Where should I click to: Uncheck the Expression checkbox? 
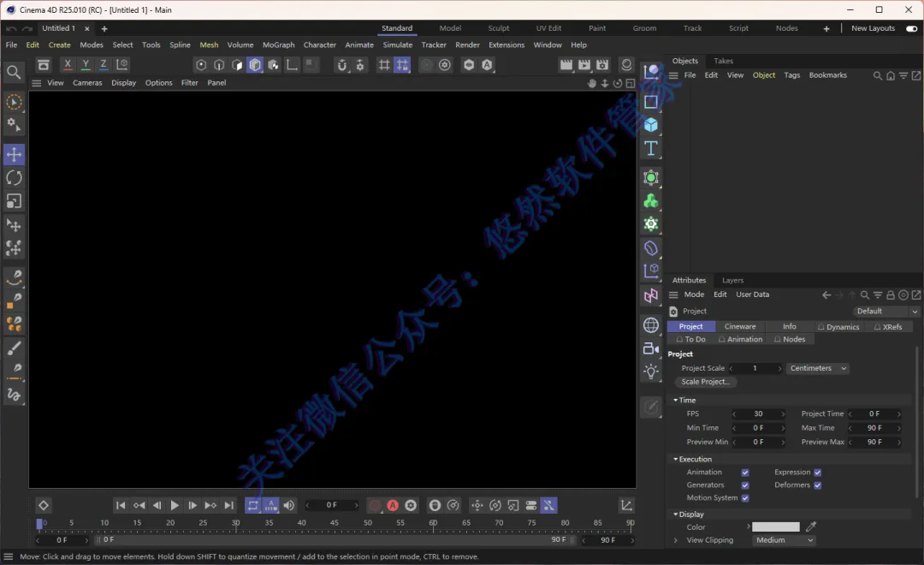(x=817, y=473)
